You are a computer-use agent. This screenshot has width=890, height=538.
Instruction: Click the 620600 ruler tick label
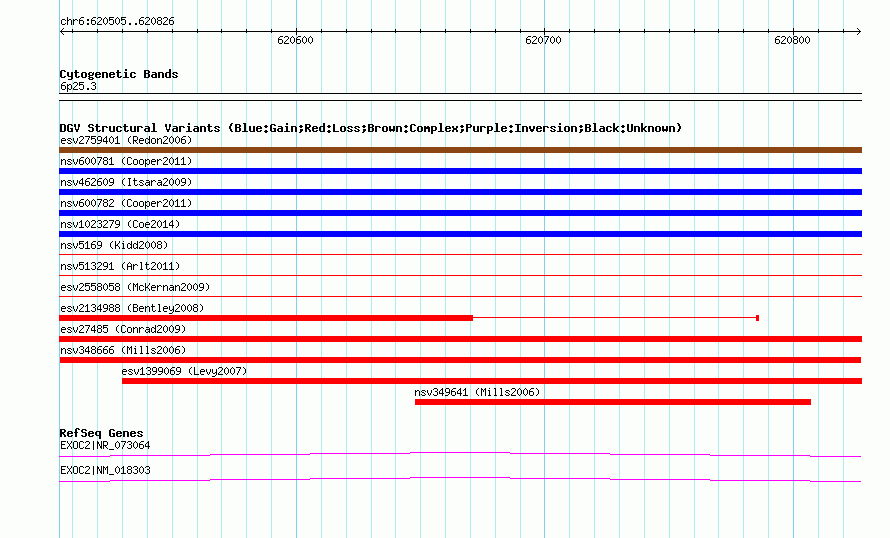click(295, 40)
